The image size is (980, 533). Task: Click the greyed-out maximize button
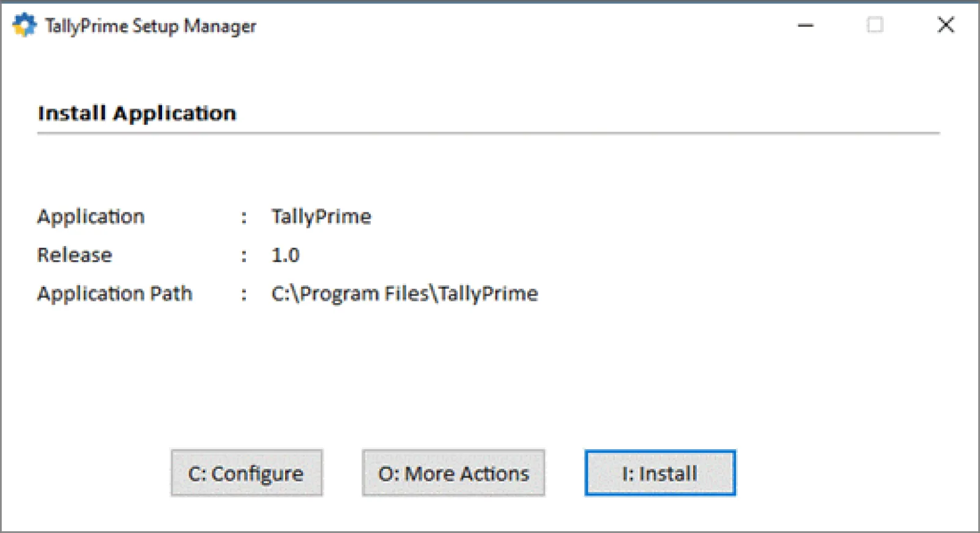[x=875, y=25]
